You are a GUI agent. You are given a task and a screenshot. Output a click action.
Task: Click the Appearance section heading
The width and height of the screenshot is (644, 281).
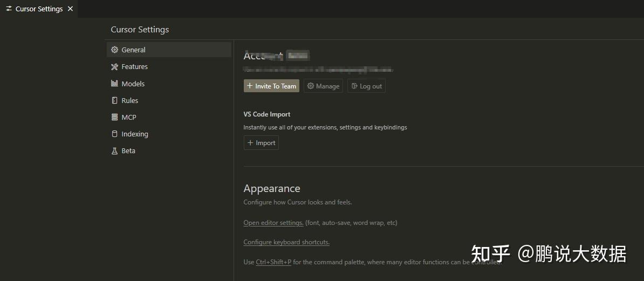point(272,189)
